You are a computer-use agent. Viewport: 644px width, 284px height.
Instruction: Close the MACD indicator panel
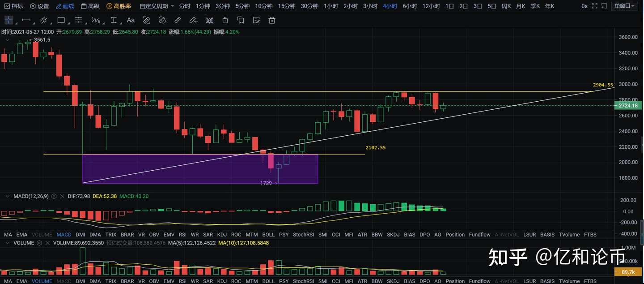(62, 196)
